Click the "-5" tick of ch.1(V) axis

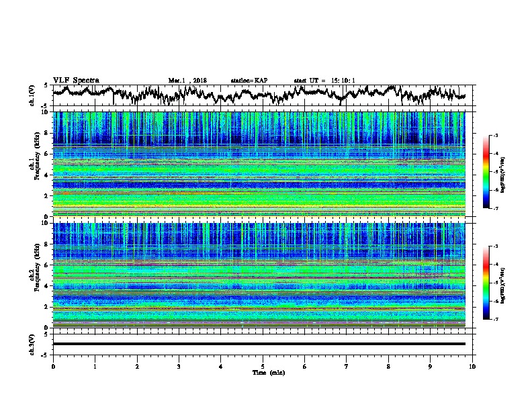pyautogui.click(x=45, y=105)
